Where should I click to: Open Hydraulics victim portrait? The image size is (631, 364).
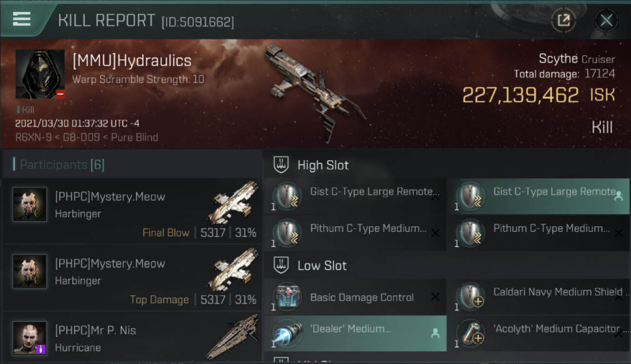(40, 74)
